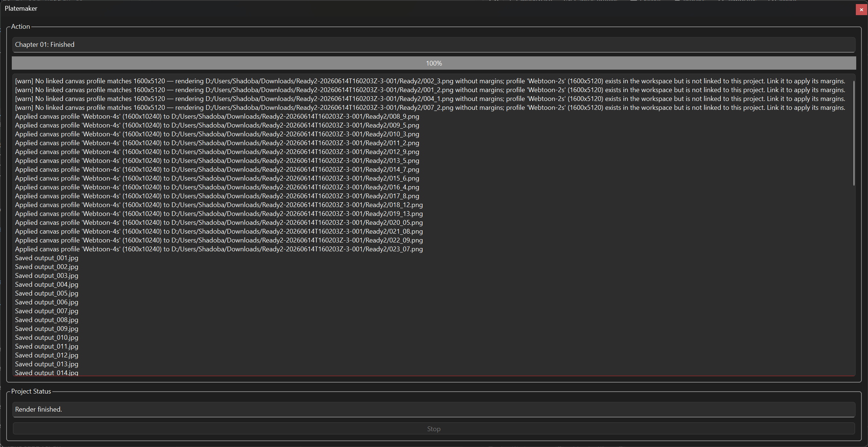Select log line for Ready2/012_9.png
The image size is (868, 447).
click(217, 152)
